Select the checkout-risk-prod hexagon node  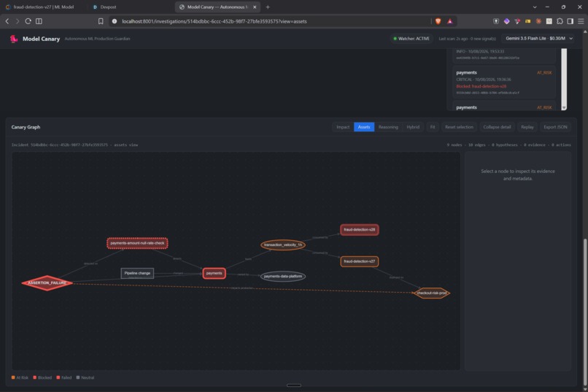click(432, 293)
